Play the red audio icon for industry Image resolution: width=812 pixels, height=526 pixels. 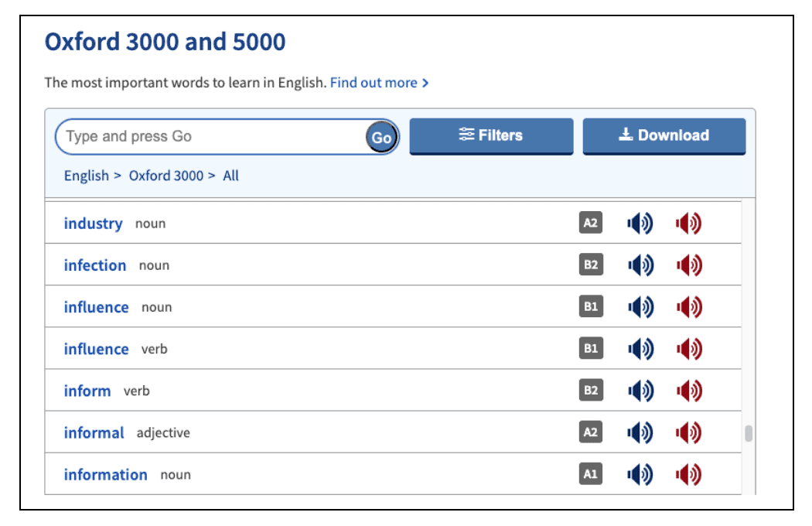tap(688, 224)
